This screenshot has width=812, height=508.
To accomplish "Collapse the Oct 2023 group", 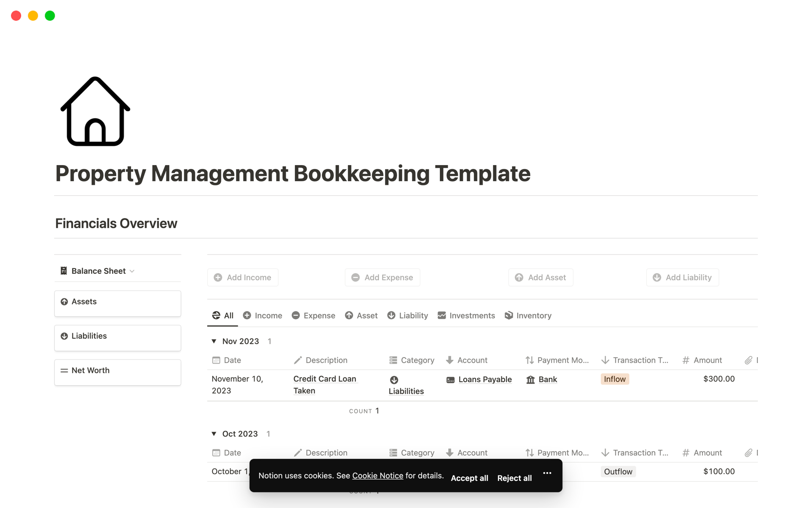I will [x=214, y=433].
